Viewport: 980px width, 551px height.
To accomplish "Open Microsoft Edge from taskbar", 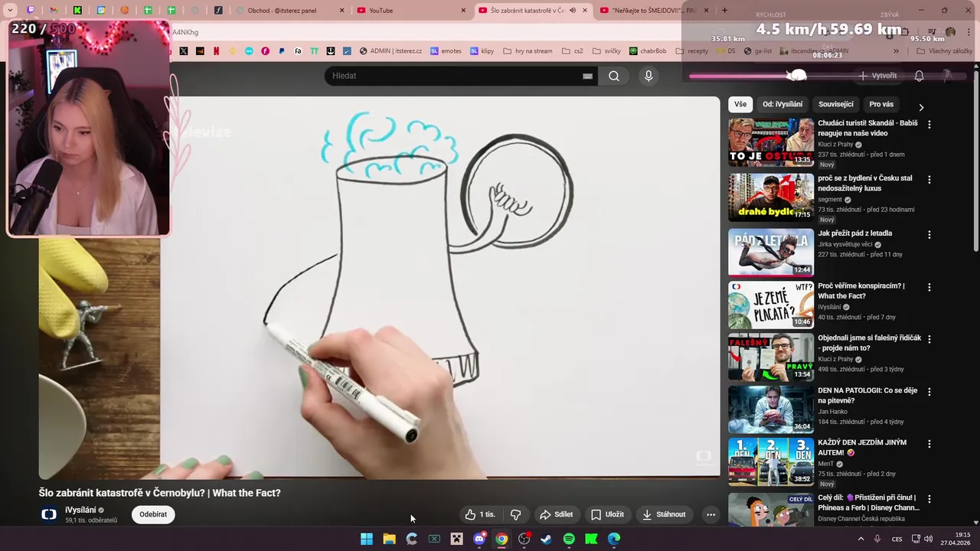I will (613, 539).
